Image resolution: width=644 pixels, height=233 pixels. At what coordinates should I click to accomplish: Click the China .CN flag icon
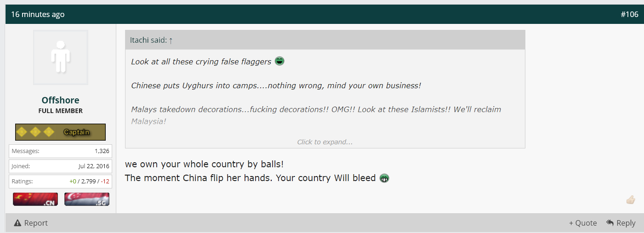click(x=35, y=199)
